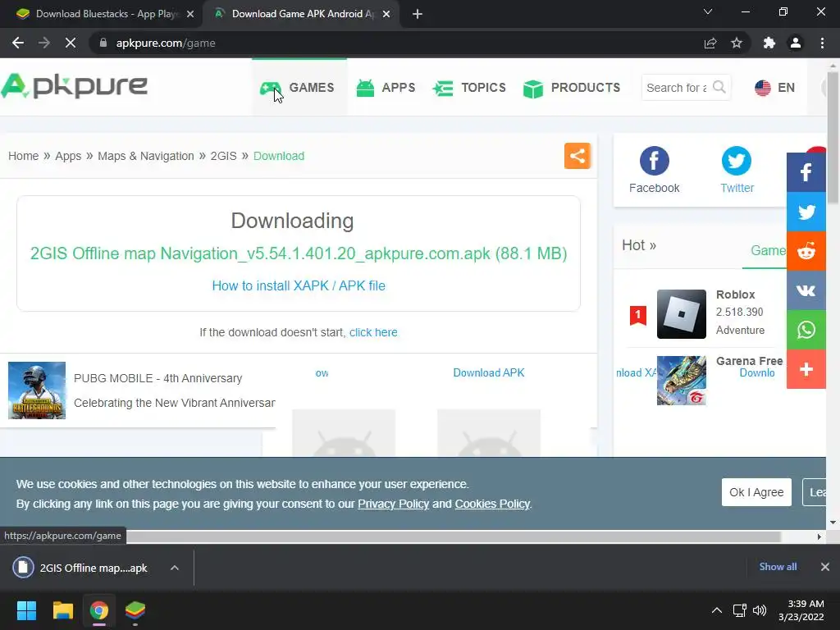Click the address bar URL
Image resolution: width=840 pixels, height=630 pixels.
point(166,43)
